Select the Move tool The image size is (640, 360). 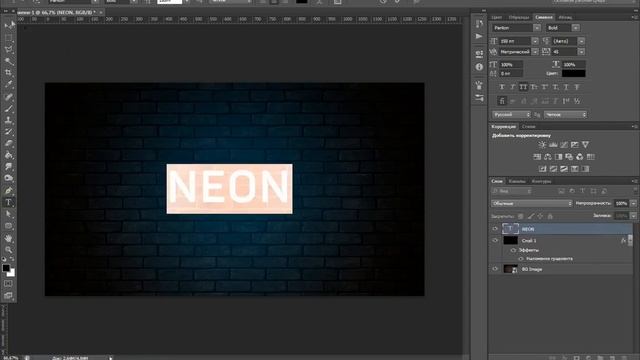(9, 26)
